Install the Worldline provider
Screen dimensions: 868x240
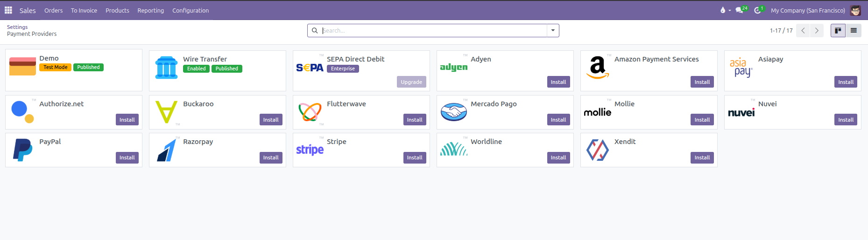coord(558,158)
